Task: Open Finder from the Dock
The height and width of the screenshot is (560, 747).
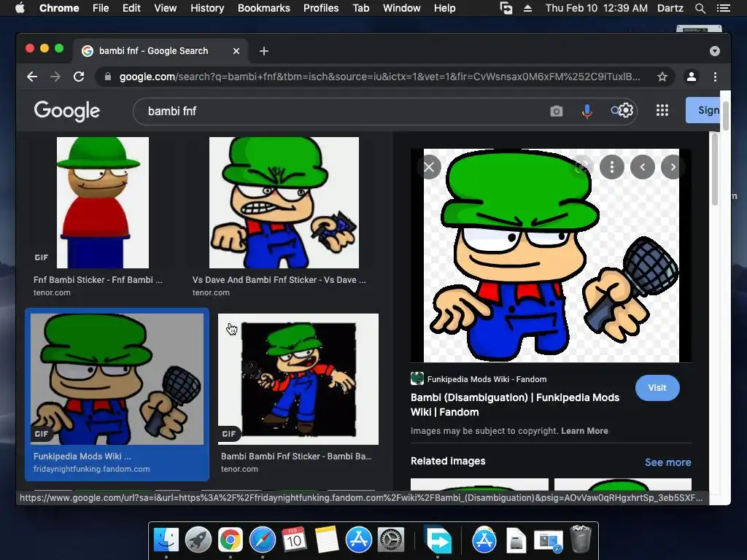Action: coord(166,540)
